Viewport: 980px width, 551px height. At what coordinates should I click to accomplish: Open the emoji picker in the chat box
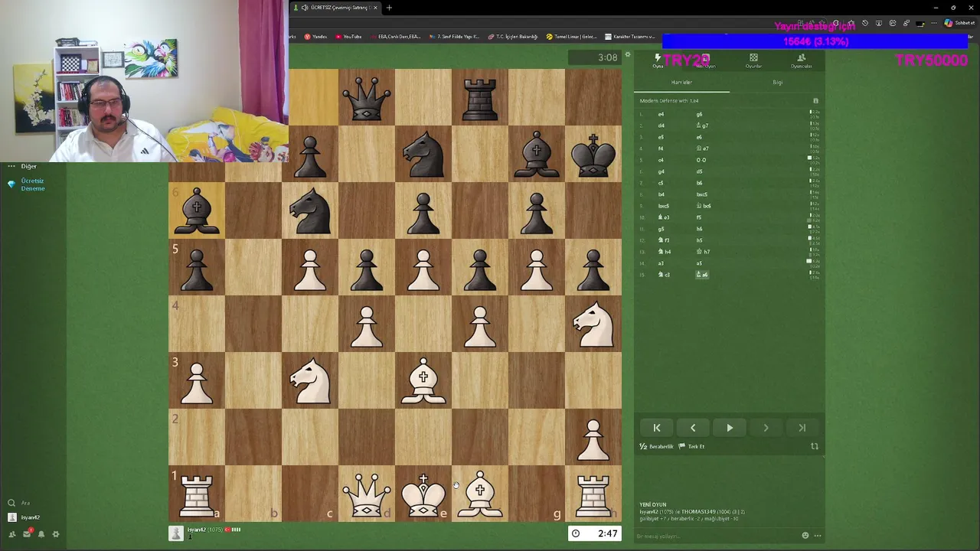tap(805, 536)
